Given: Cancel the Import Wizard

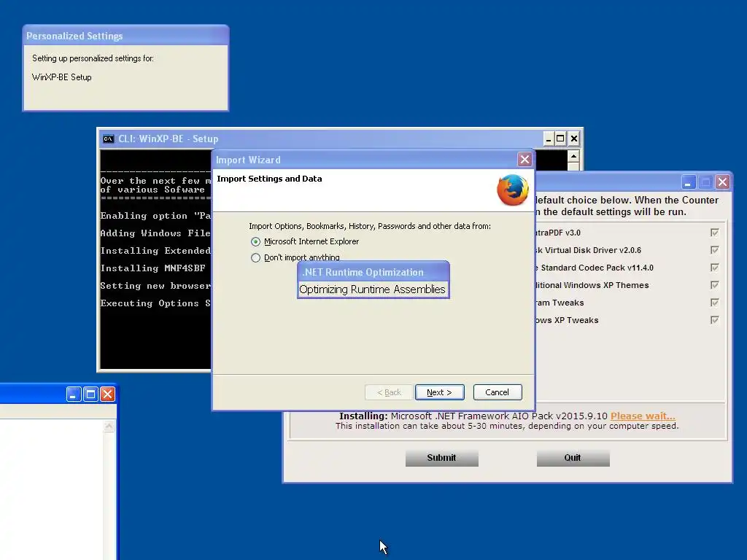Looking at the screenshot, I should (498, 392).
